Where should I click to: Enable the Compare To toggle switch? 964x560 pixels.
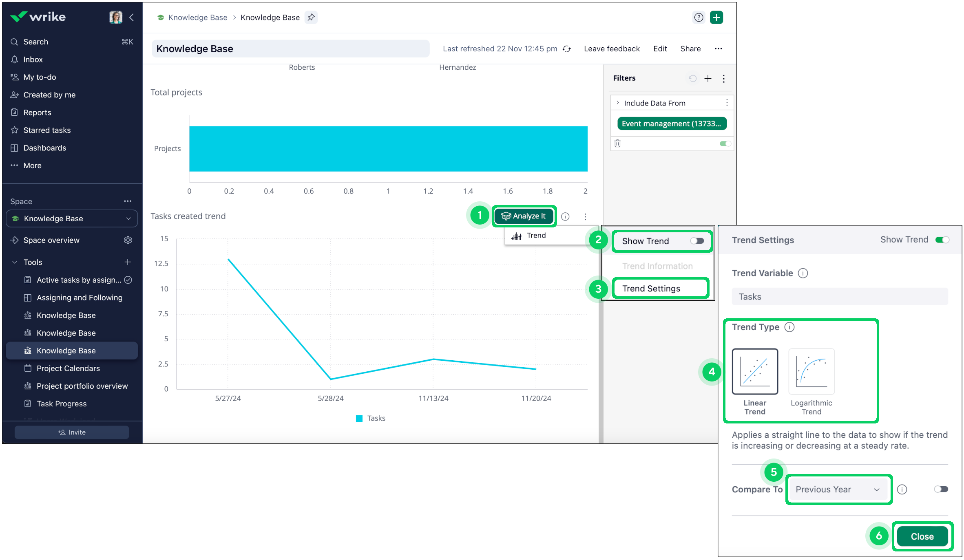[941, 489]
